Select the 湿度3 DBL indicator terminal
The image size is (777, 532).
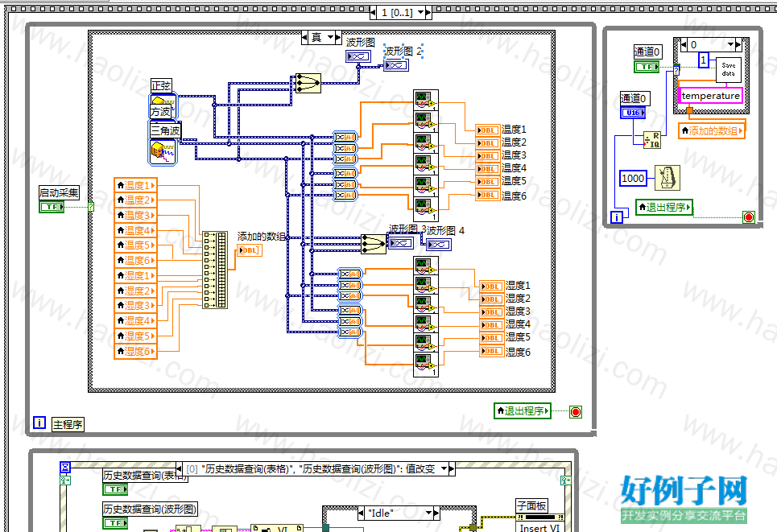491,312
